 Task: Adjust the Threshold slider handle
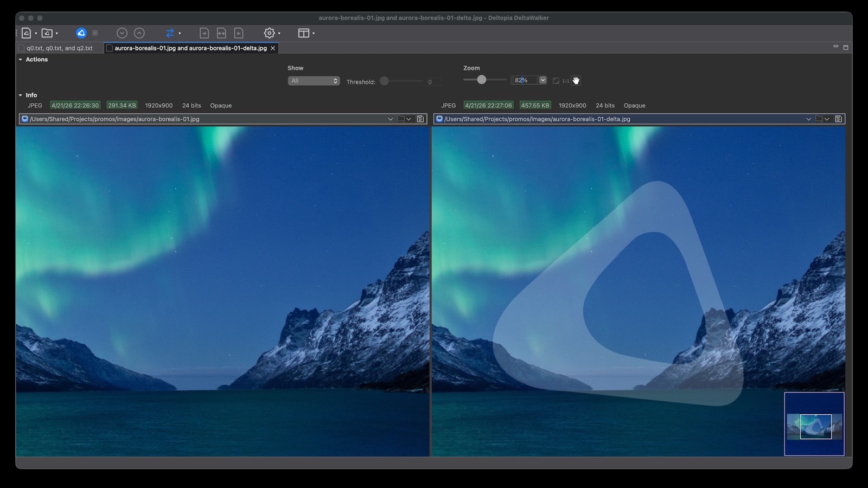pyautogui.click(x=384, y=81)
